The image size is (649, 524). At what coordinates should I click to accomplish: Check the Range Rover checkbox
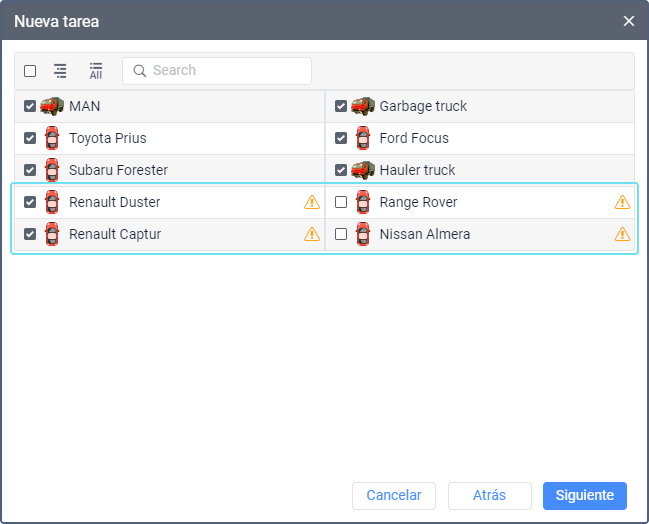point(341,202)
